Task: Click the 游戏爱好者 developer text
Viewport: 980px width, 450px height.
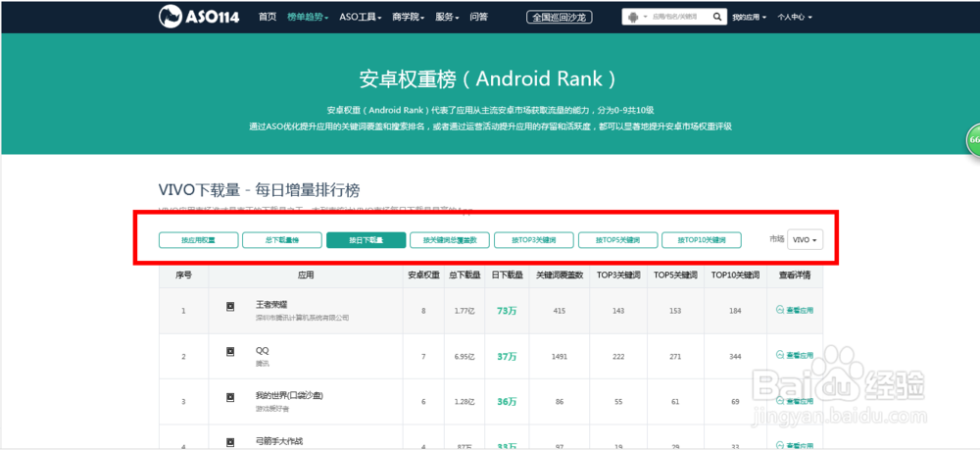Action: tap(272, 410)
